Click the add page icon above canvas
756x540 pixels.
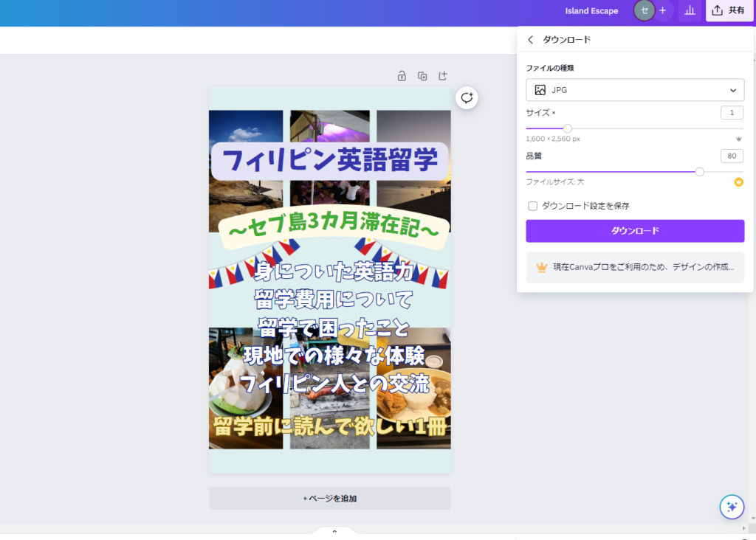point(443,76)
